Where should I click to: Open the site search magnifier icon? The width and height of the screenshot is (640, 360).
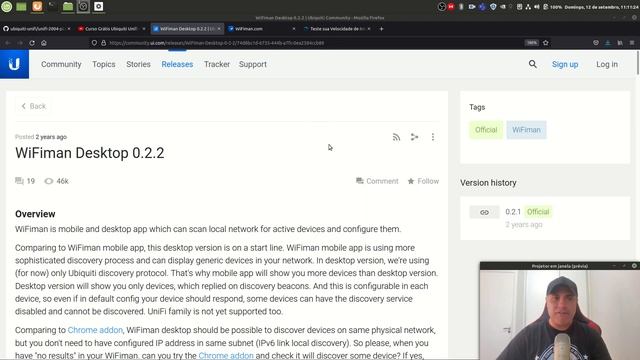tap(533, 64)
